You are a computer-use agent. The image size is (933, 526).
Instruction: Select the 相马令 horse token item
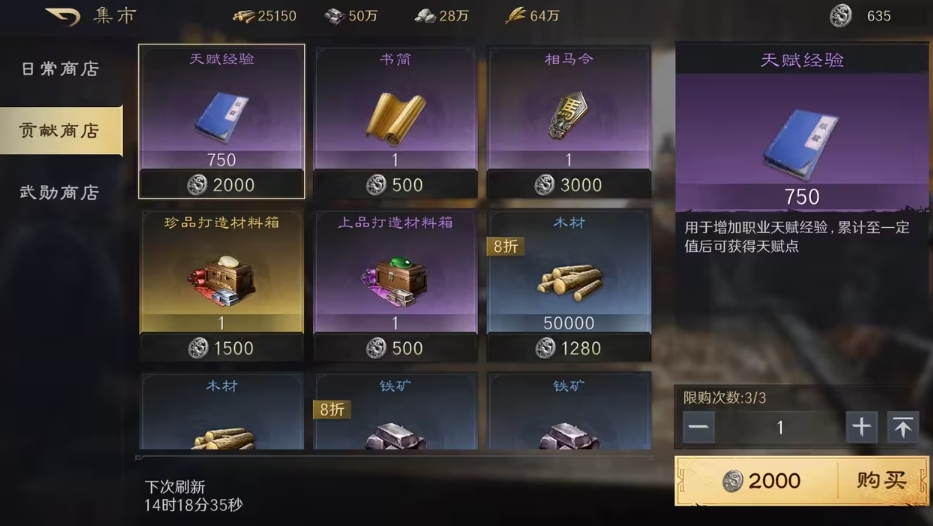568,121
